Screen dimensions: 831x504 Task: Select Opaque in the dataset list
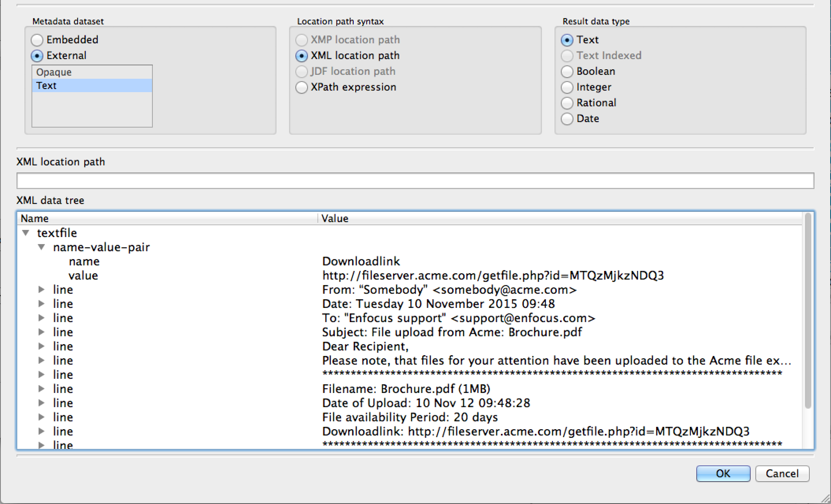click(x=54, y=72)
